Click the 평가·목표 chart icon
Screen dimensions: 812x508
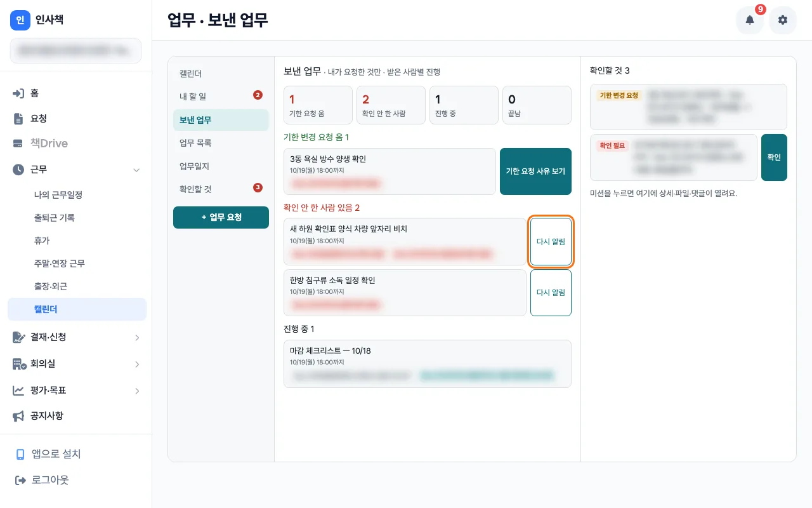click(x=18, y=391)
